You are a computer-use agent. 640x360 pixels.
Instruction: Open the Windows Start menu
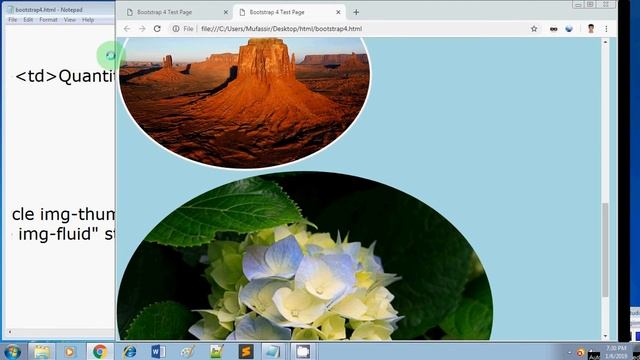click(x=13, y=351)
